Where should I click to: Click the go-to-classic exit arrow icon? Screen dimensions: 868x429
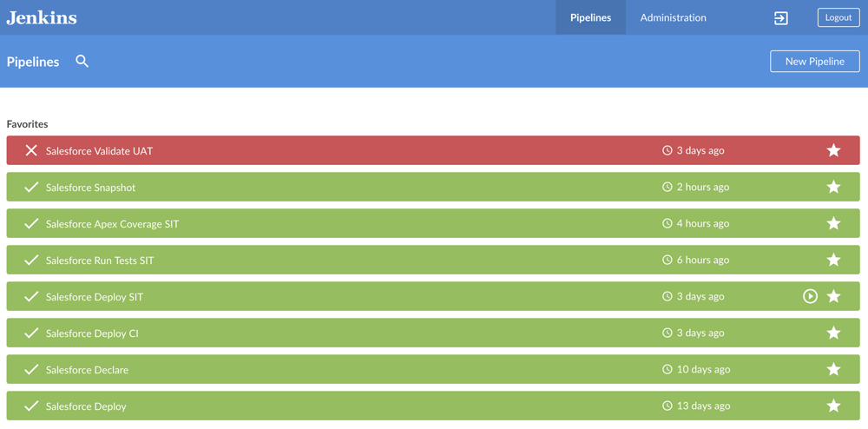780,18
